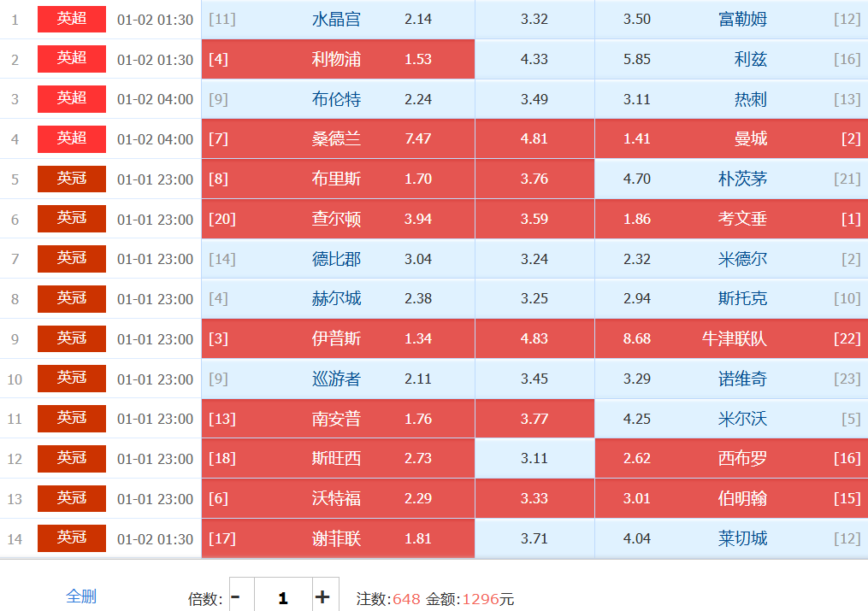
Task: Select 米德尔 away win at 2.32
Action: [731, 259]
